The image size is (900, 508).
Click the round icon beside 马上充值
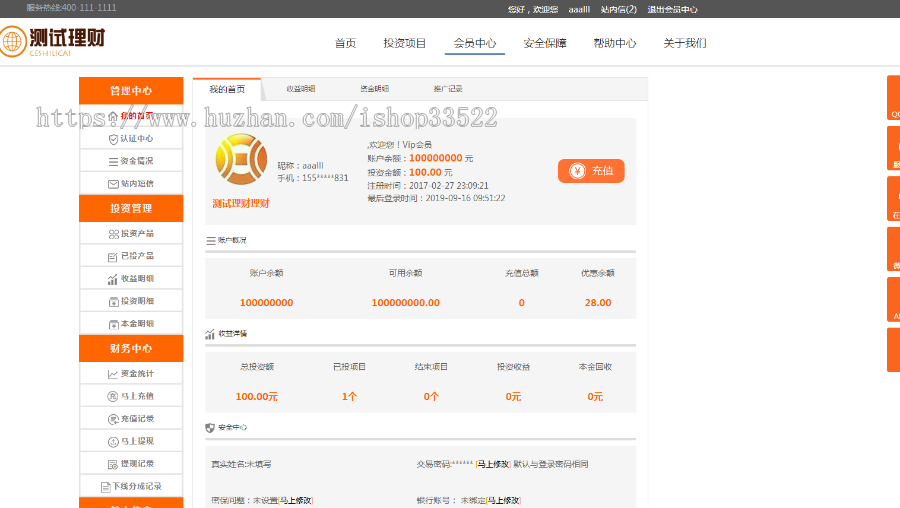(x=112, y=396)
